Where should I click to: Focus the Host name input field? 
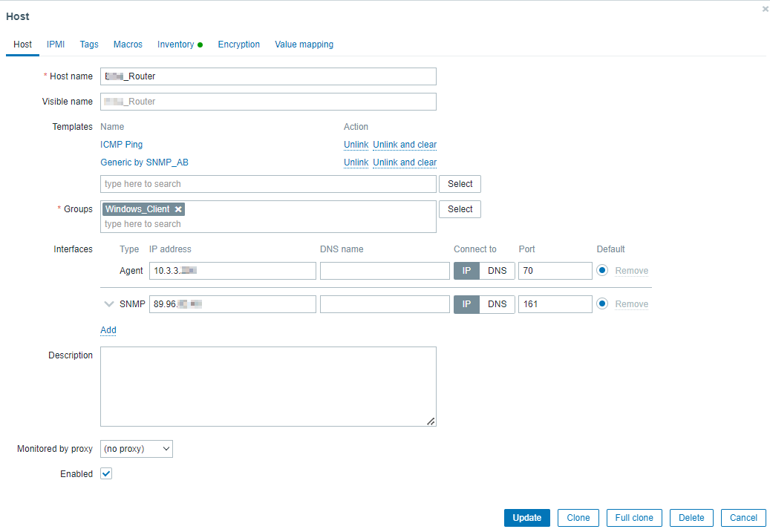coord(268,76)
